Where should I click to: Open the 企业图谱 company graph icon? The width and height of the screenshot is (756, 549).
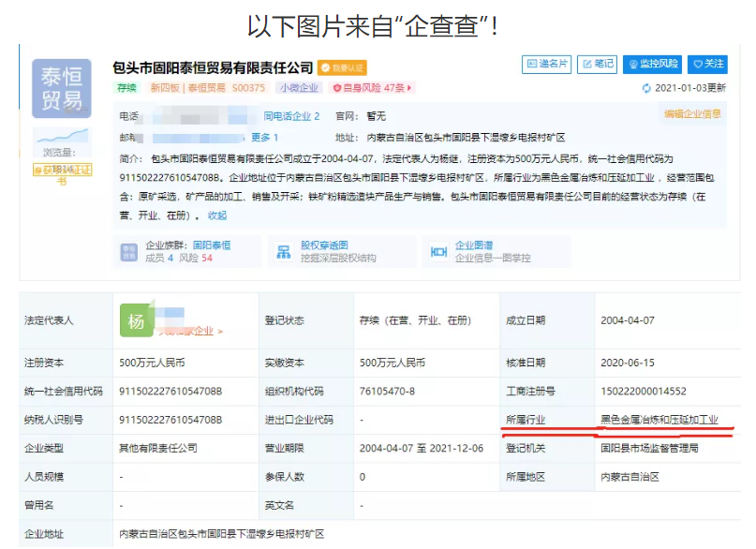[440, 249]
